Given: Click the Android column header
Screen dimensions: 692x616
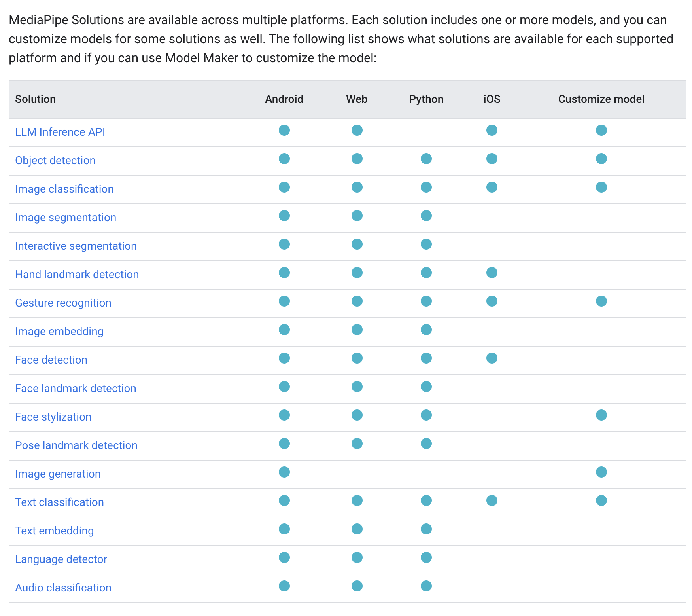Looking at the screenshot, I should [x=284, y=99].
